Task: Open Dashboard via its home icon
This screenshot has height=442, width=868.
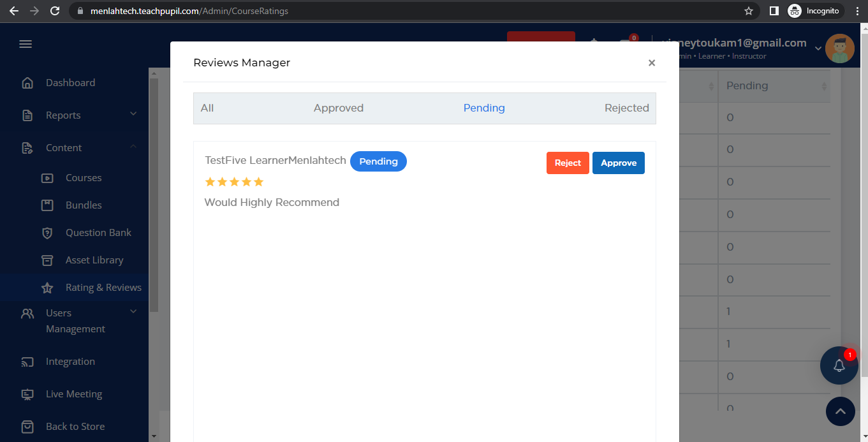Action: (27, 83)
